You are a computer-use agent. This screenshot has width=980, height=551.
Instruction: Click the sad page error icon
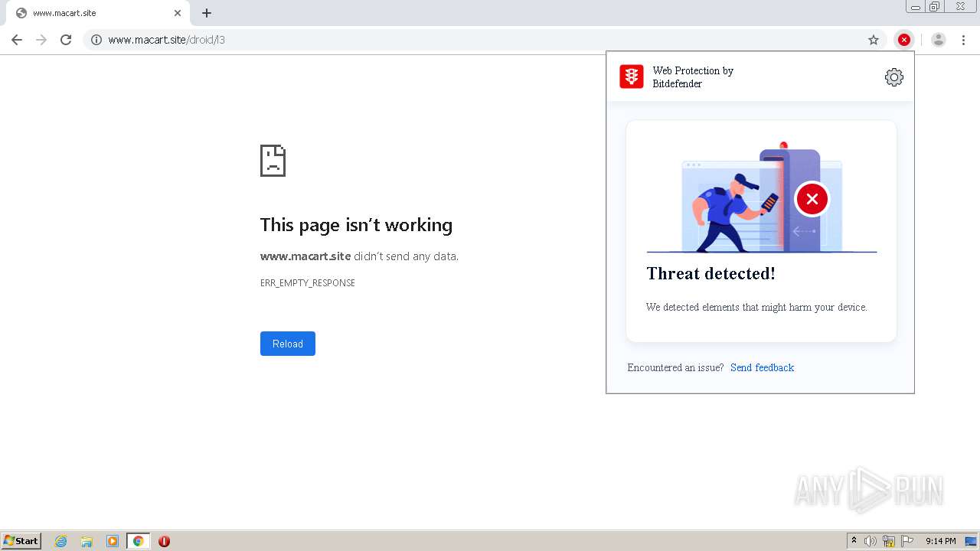pyautogui.click(x=273, y=161)
